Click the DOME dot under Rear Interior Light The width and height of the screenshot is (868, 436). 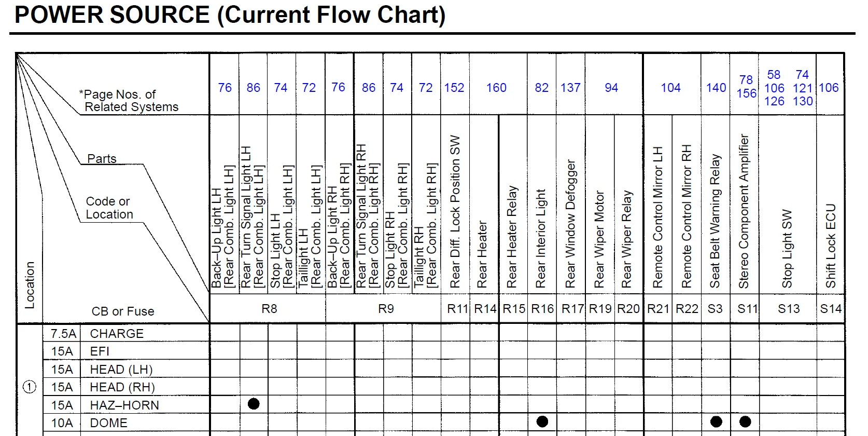[542, 421]
